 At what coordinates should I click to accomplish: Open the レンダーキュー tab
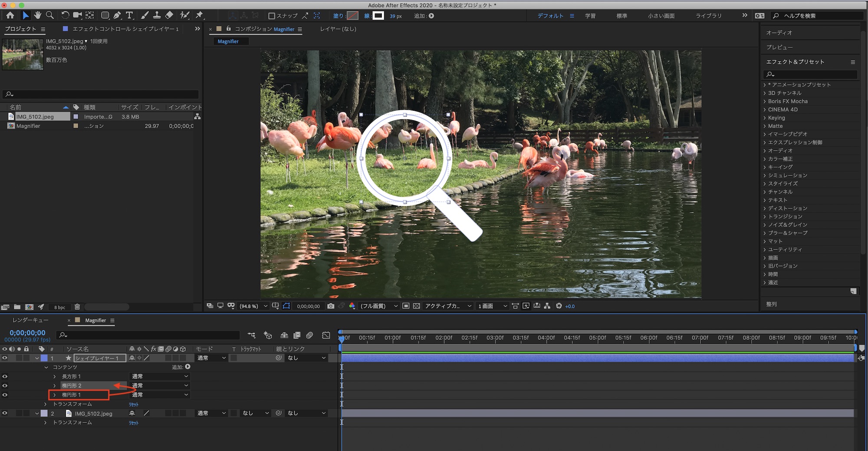pyautogui.click(x=30, y=320)
